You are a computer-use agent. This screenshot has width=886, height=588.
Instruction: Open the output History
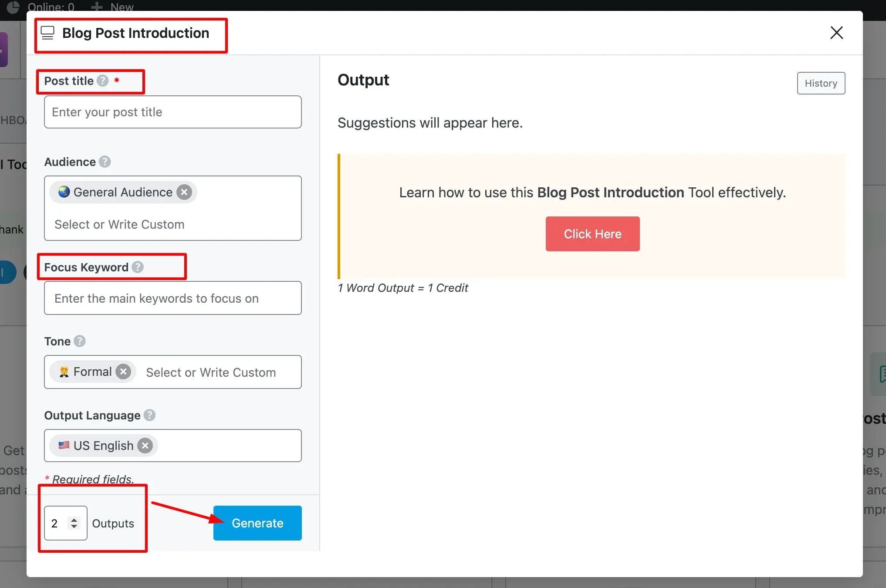click(821, 83)
